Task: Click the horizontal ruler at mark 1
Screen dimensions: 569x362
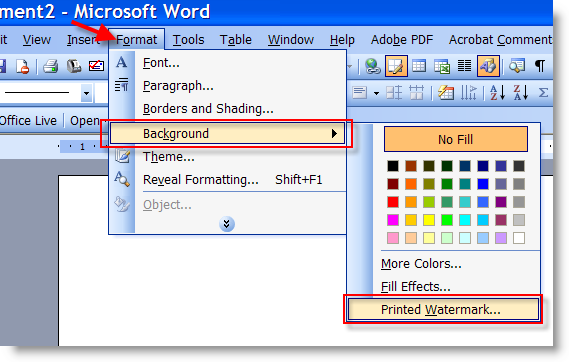Action: click(82, 147)
